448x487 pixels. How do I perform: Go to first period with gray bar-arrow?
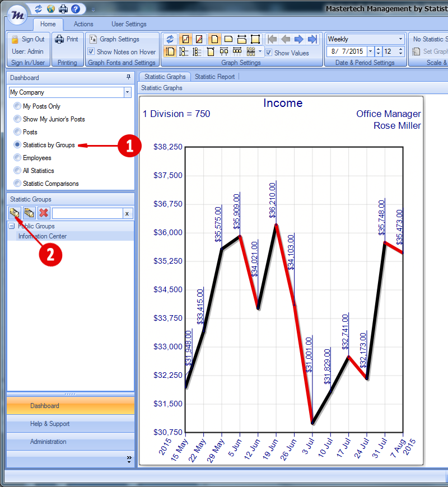[x=272, y=39]
